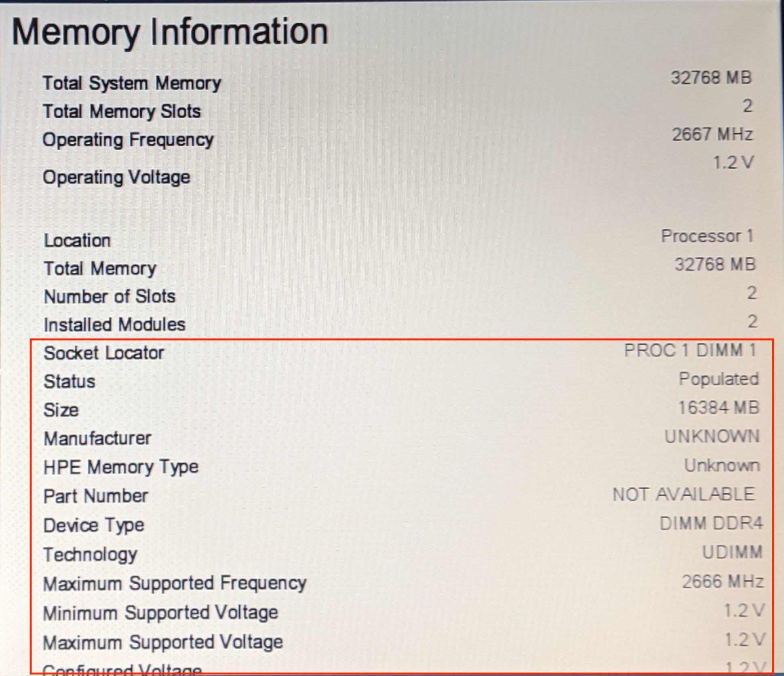
Task: Select the Operating Voltage label
Action: coord(116,177)
